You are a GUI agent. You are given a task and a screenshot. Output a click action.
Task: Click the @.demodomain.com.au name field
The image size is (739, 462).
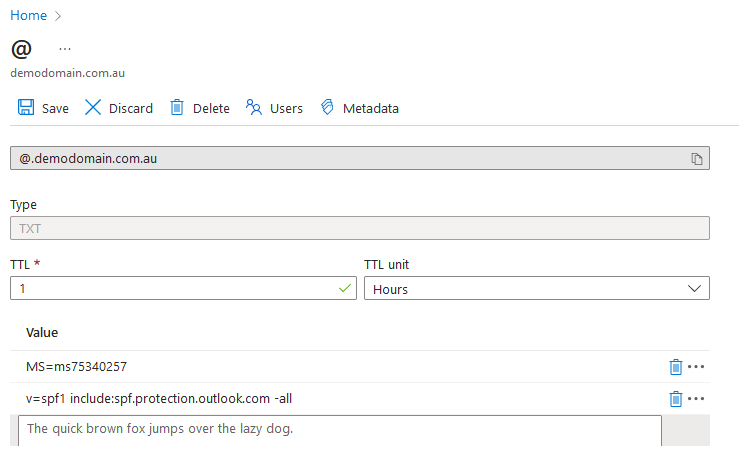[340, 159]
